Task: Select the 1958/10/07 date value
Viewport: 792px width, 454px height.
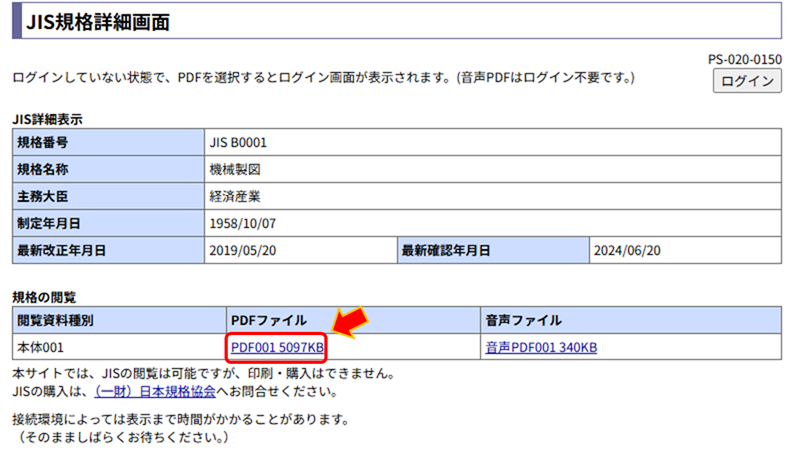Action: tap(244, 223)
